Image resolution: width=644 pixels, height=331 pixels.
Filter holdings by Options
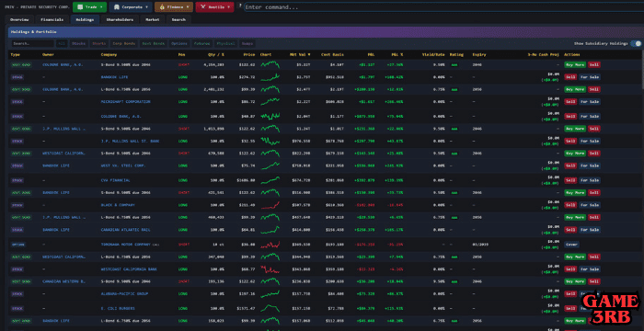pos(179,43)
